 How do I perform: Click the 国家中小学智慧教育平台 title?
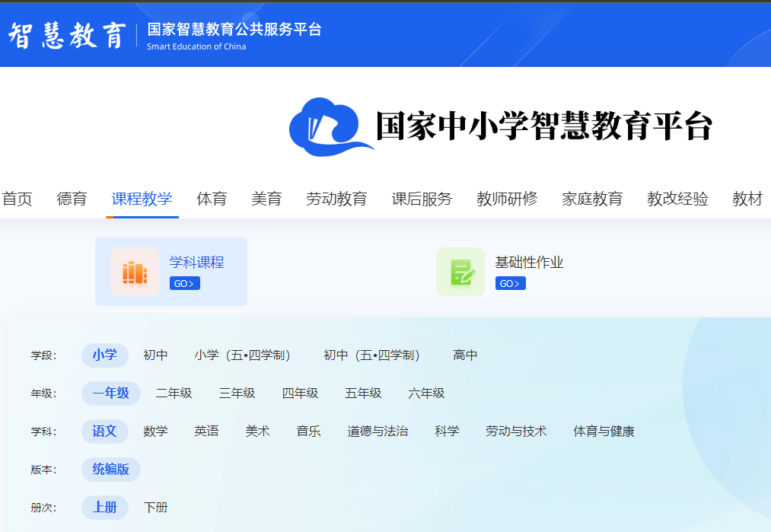click(x=544, y=126)
